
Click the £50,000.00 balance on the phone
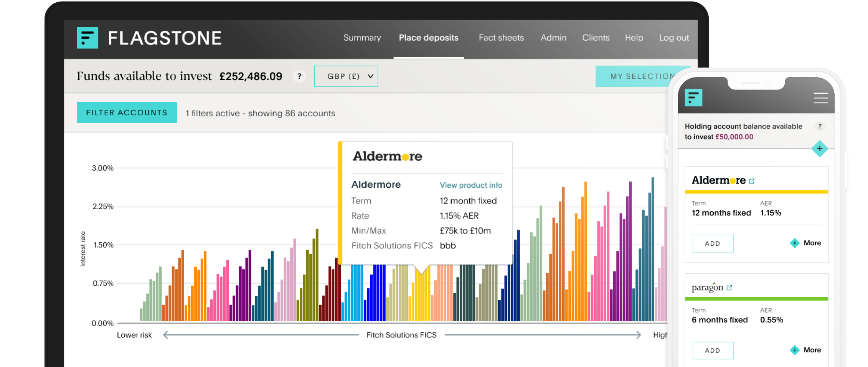pos(734,137)
